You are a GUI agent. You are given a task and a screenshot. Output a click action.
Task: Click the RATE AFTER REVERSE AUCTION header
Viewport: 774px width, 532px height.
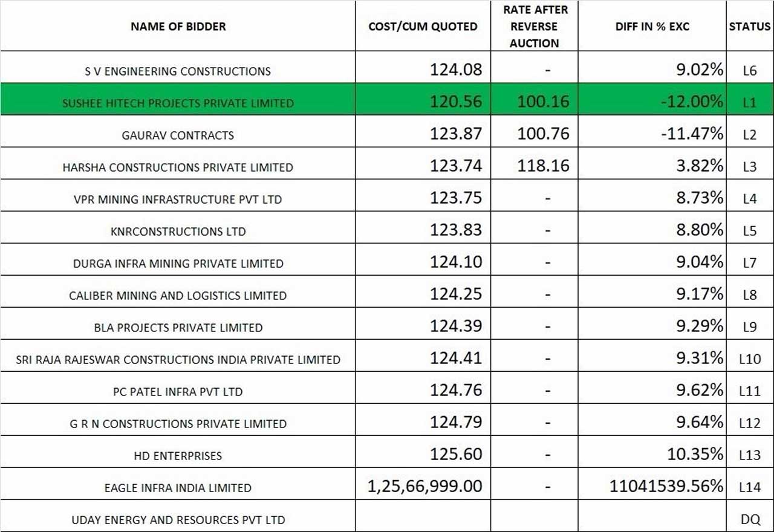click(534, 27)
